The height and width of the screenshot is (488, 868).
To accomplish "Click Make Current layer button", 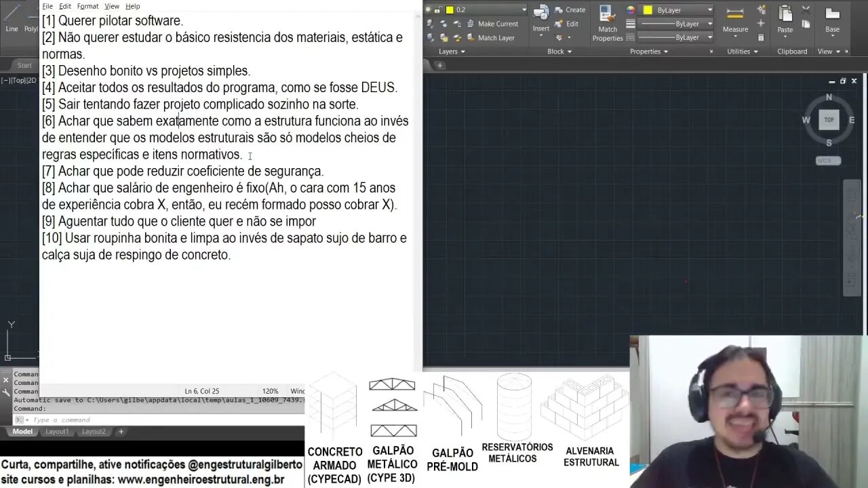I will 491,24.
